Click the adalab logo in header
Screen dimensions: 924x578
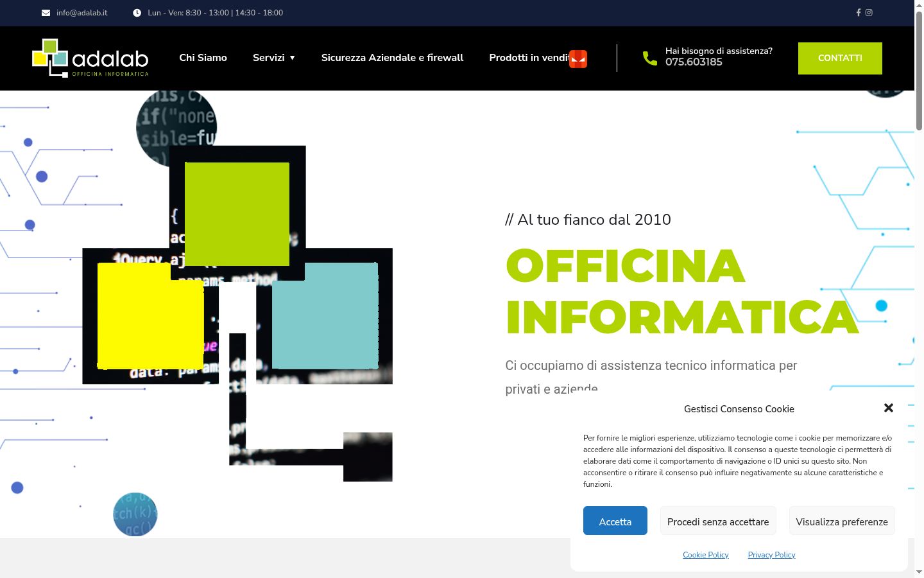coord(90,58)
